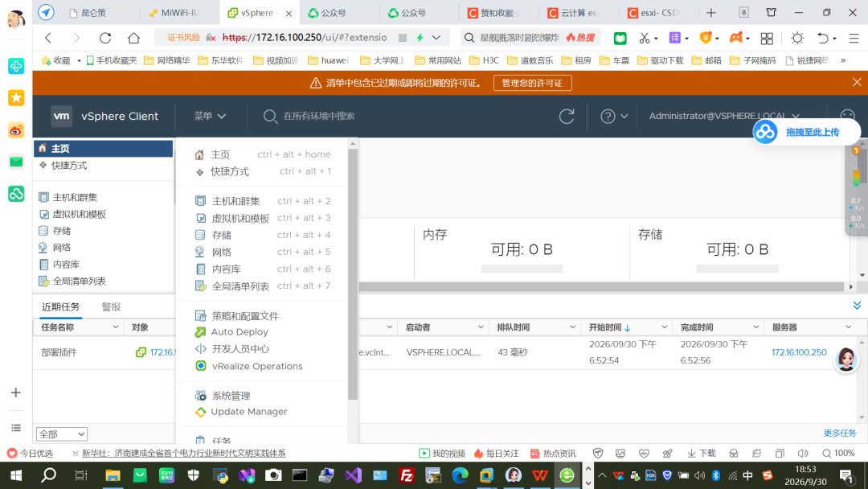Expand Administrator@VSPHERE.LOCAL user menu
The width and height of the screenshot is (868, 489).
point(724,117)
